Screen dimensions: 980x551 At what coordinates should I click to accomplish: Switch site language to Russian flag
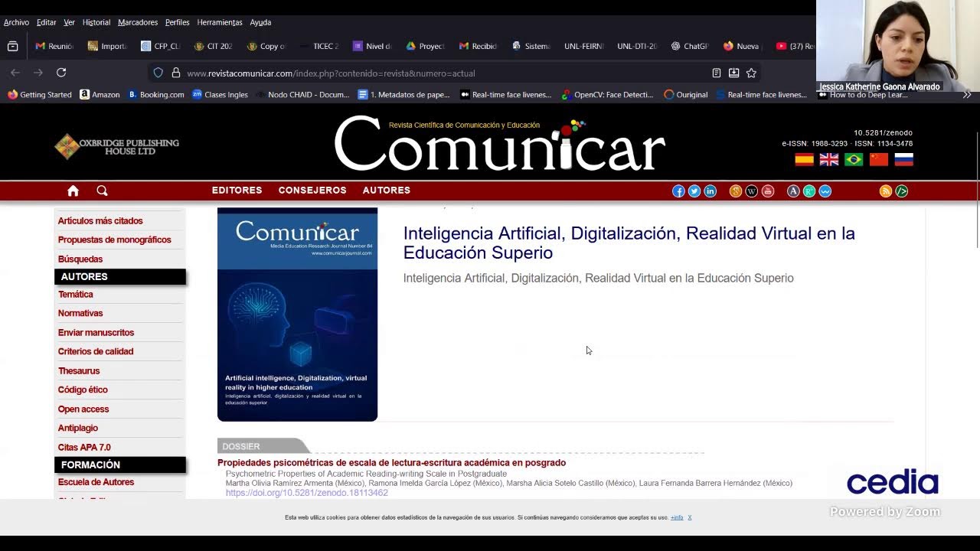[904, 159]
